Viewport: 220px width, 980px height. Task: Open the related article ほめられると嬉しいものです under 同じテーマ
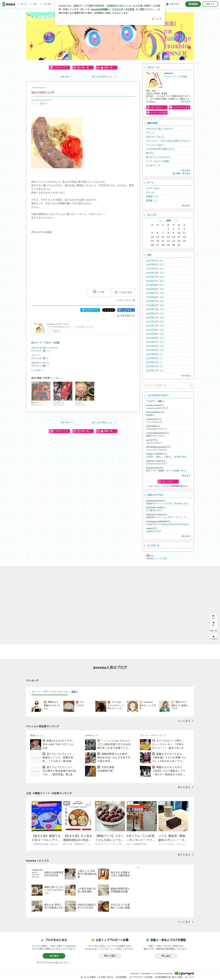[45, 348]
